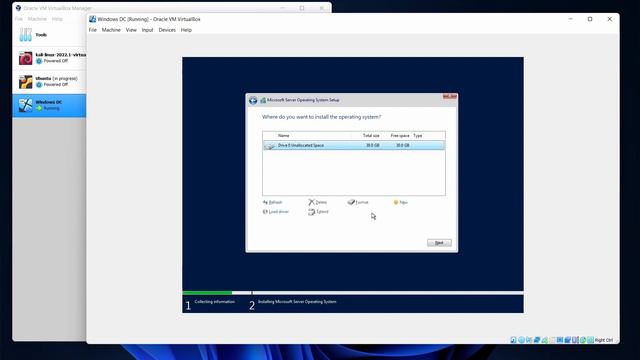Screen dimensions: 640x360
Task: Click the Type column header
Action: [418, 136]
